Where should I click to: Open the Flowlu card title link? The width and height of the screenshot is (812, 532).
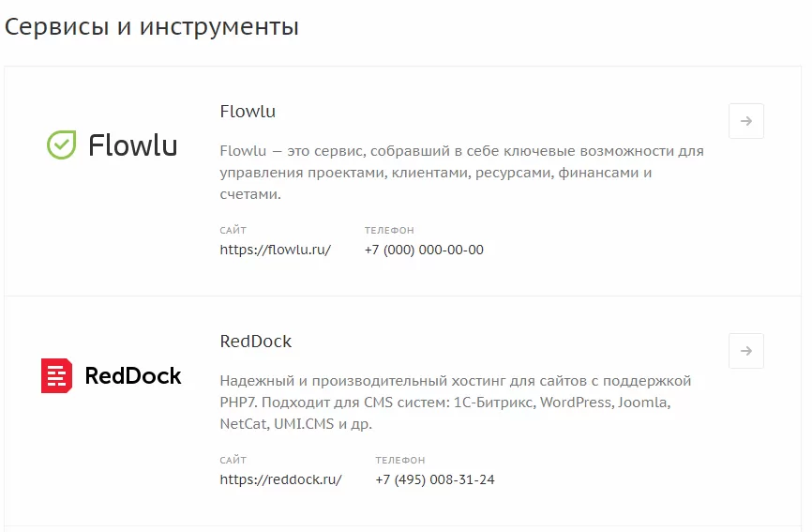248,112
